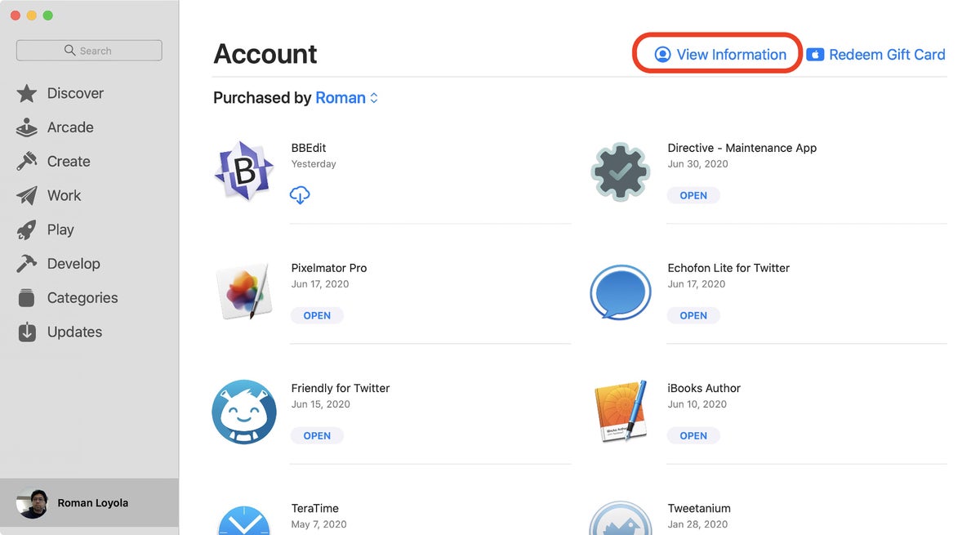Viewport: 980px width, 535px height.
Task: Launch Directive with its OPEN button
Action: pyautogui.click(x=693, y=195)
